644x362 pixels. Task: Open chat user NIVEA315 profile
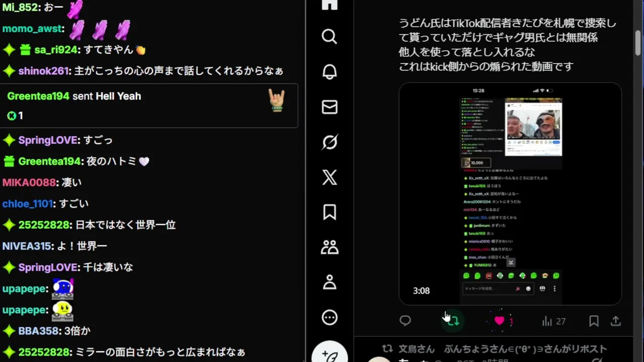pyautogui.click(x=27, y=246)
